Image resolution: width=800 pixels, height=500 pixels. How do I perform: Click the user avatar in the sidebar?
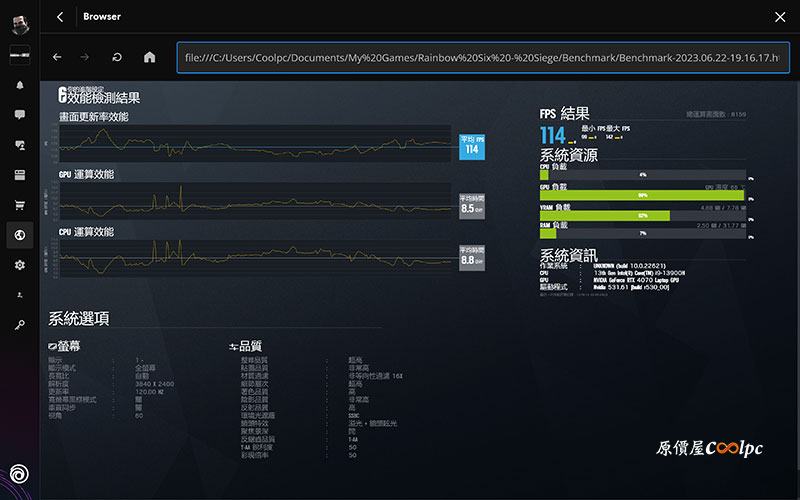(19, 27)
